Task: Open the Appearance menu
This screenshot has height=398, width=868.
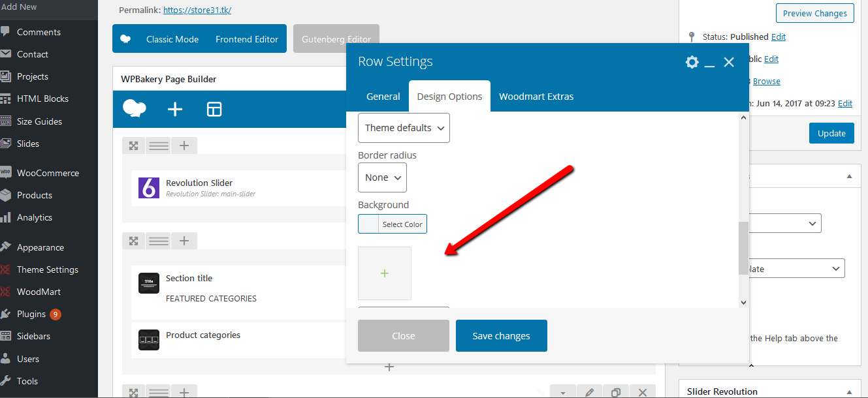Action: 40,247
